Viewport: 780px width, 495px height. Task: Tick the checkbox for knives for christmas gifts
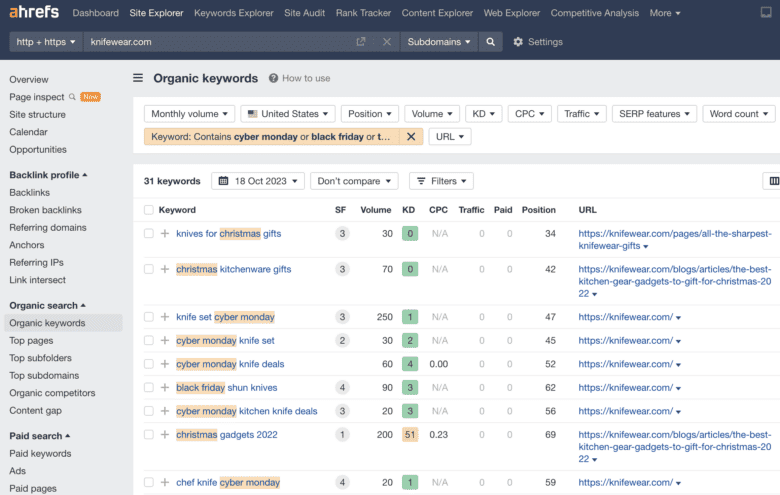pyautogui.click(x=149, y=233)
